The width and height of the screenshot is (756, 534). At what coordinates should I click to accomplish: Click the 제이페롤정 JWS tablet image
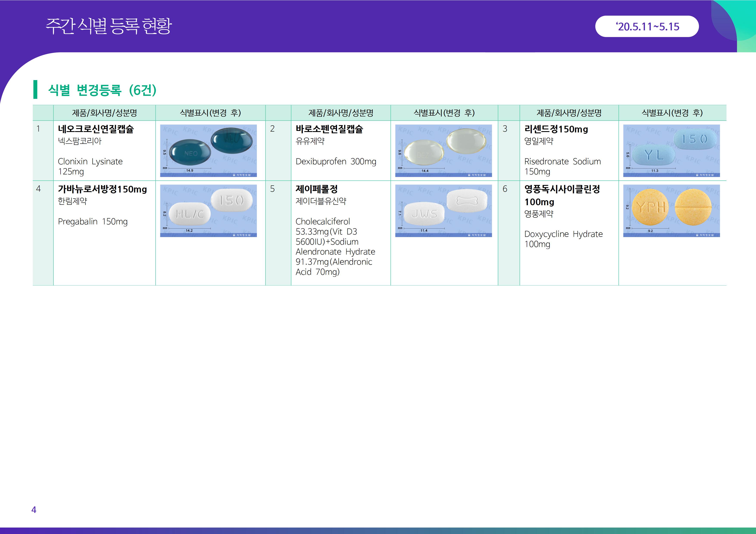coord(443,211)
